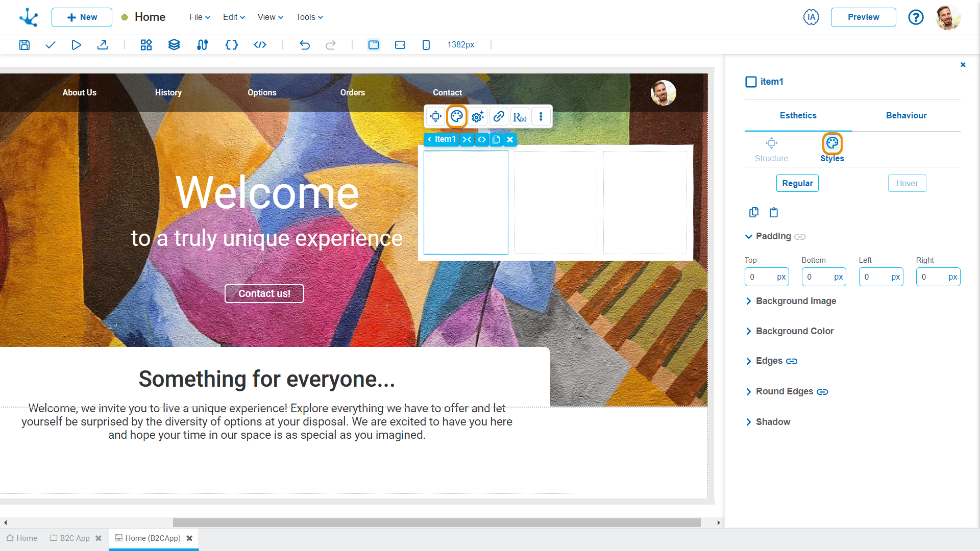Expand the Round Edges options
The width and height of the screenshot is (980, 551).
click(748, 391)
